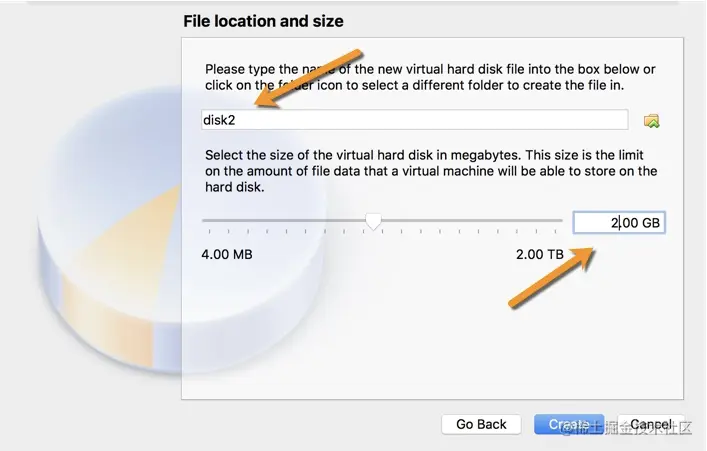This screenshot has height=451, width=707.
Task: Click the File location and size heading
Action: coord(263,21)
